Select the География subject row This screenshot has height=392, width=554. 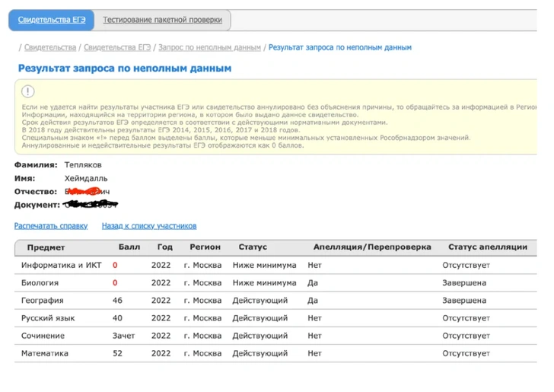coord(43,301)
